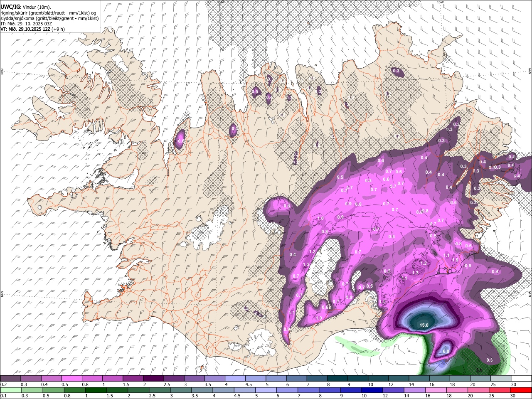Click the magenta 1.5–2 snow legend swatch
The height and width of the screenshot is (399, 532).
click(133, 379)
